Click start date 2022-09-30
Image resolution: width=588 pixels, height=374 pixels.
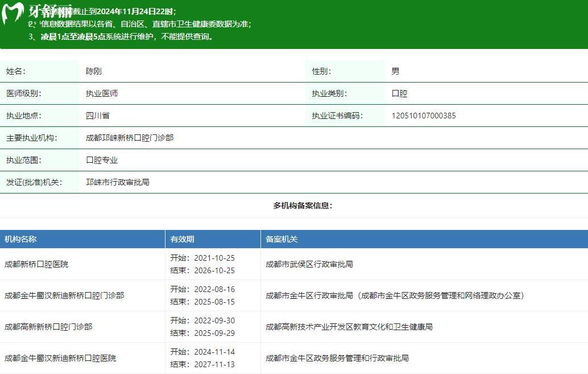point(214,320)
